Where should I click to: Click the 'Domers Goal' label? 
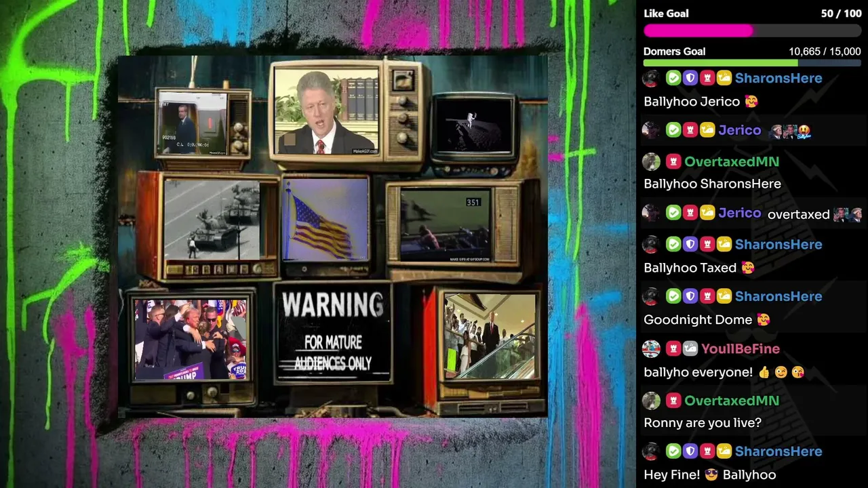(x=674, y=52)
